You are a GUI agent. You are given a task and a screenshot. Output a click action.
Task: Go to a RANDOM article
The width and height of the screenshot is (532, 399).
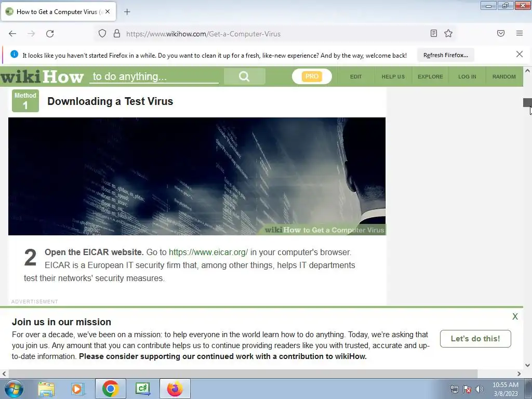click(x=504, y=77)
